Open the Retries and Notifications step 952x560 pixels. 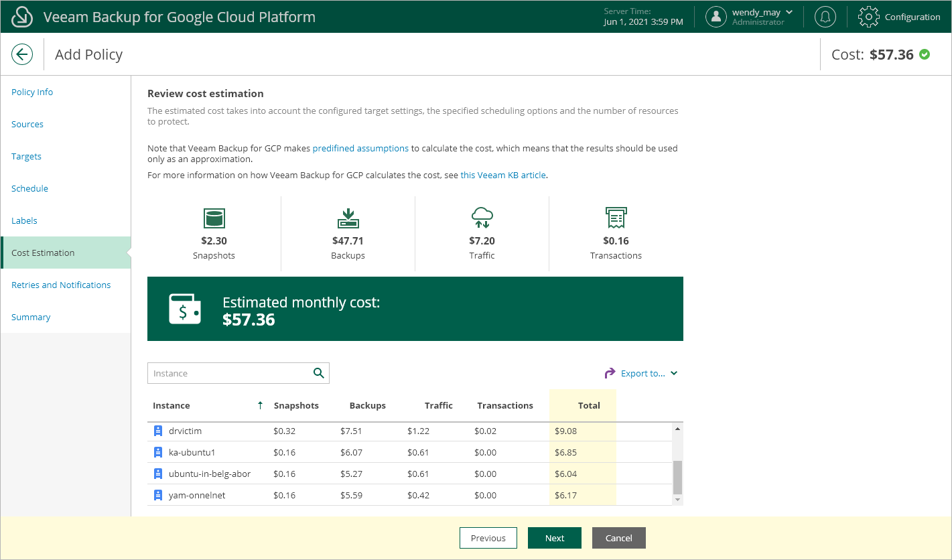pos(61,285)
